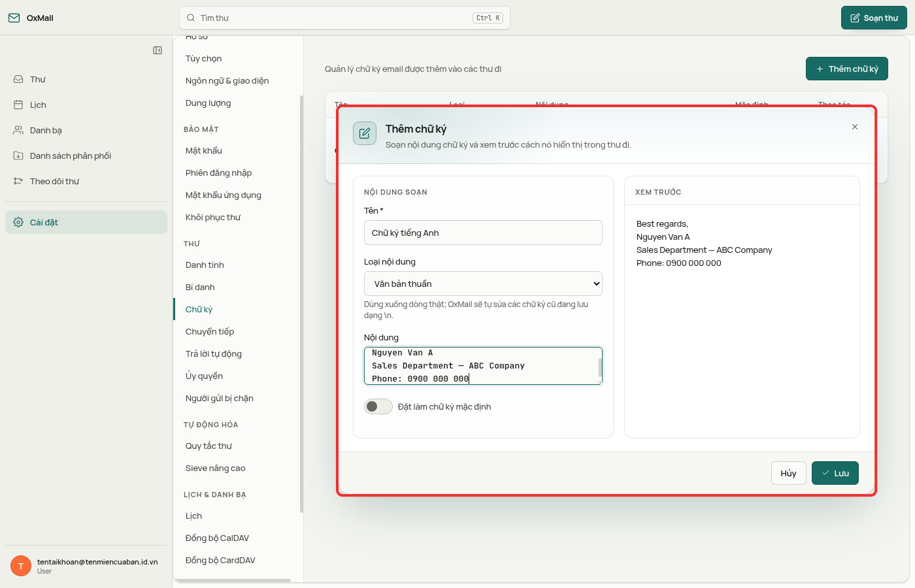Click the Nội dung textarea scrollbar
915x588 pixels.
[x=600, y=367]
